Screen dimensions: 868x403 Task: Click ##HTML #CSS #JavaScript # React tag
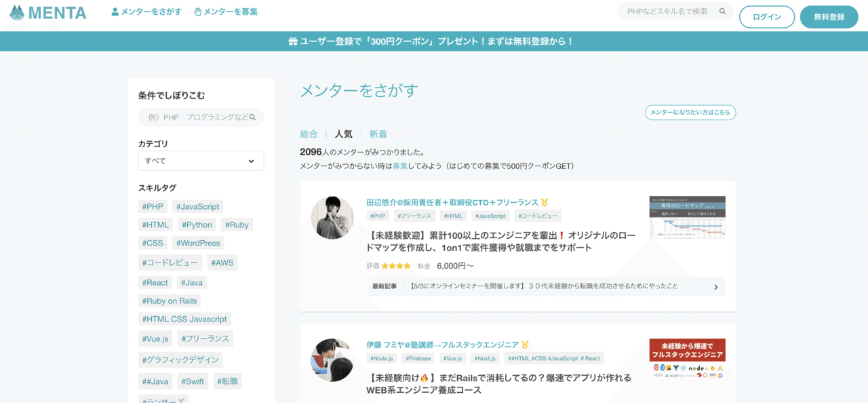pyautogui.click(x=554, y=358)
